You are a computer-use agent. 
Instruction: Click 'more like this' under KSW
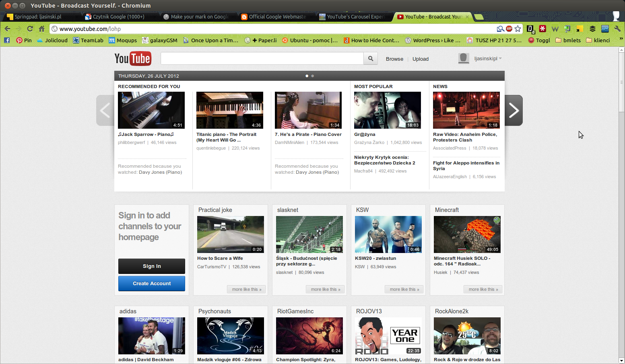click(404, 289)
